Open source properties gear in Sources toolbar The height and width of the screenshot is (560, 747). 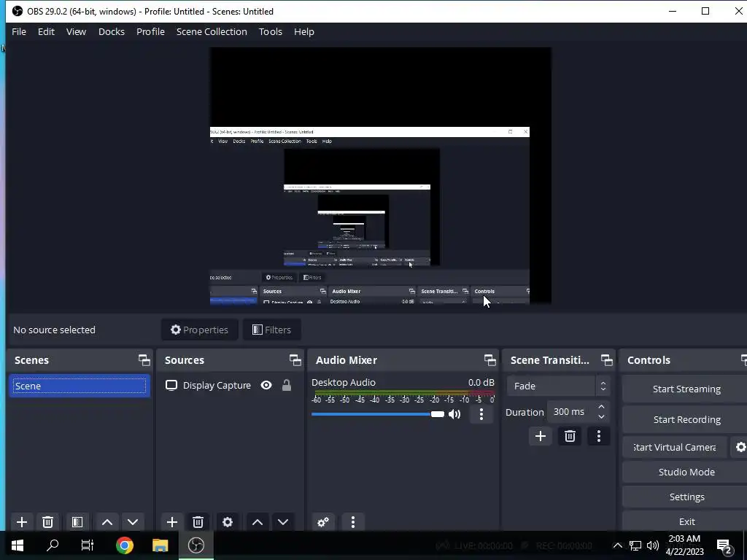tap(228, 522)
